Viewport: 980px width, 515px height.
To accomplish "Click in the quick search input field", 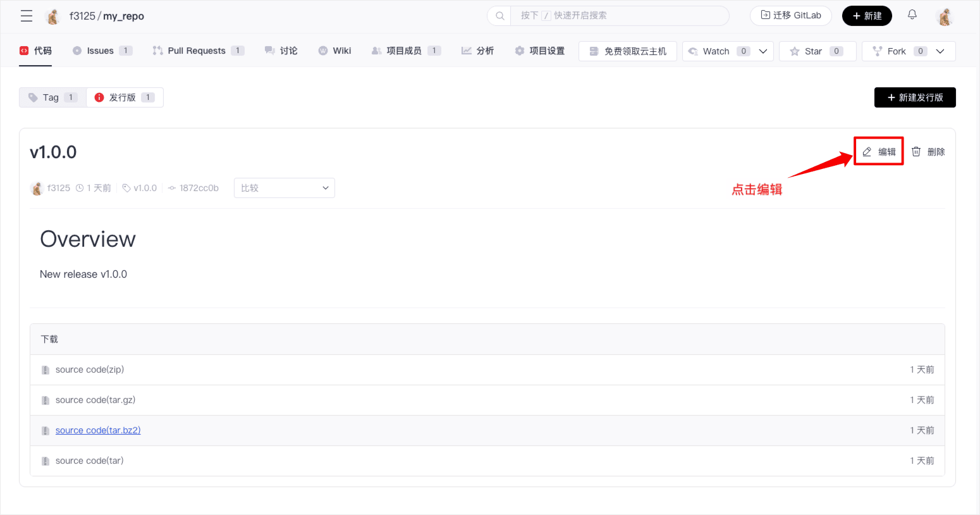I will coord(620,16).
